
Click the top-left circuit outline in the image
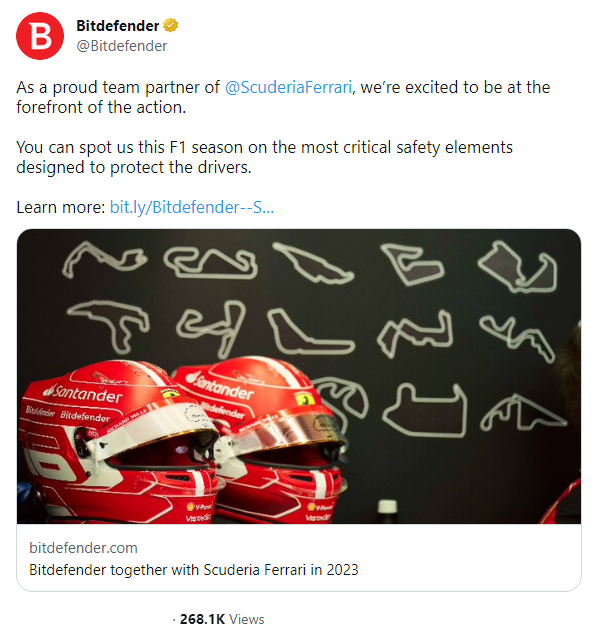point(104,259)
